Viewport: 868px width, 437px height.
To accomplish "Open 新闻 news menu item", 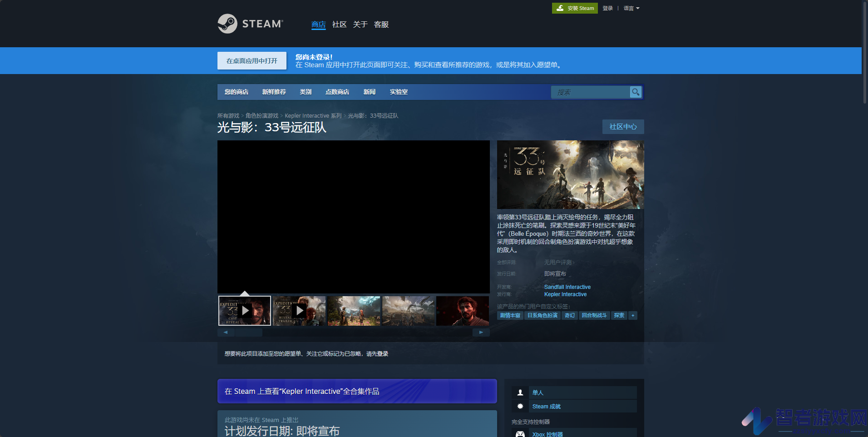I will 370,92.
